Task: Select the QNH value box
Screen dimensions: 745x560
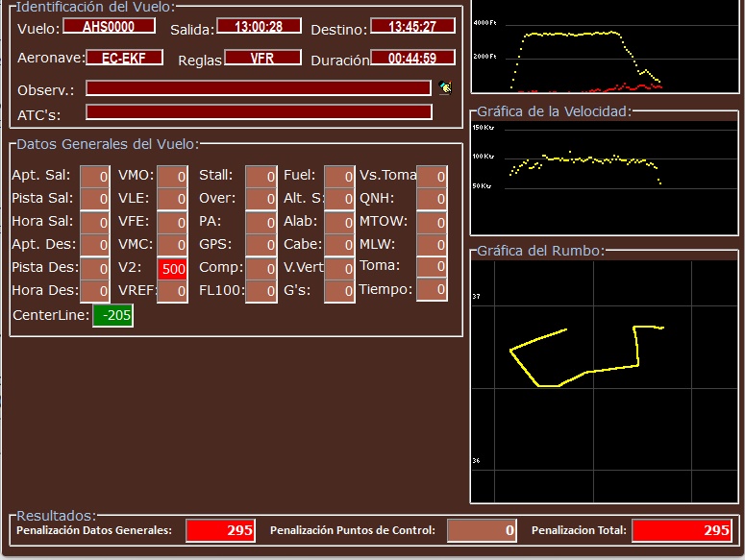Action: point(432,199)
